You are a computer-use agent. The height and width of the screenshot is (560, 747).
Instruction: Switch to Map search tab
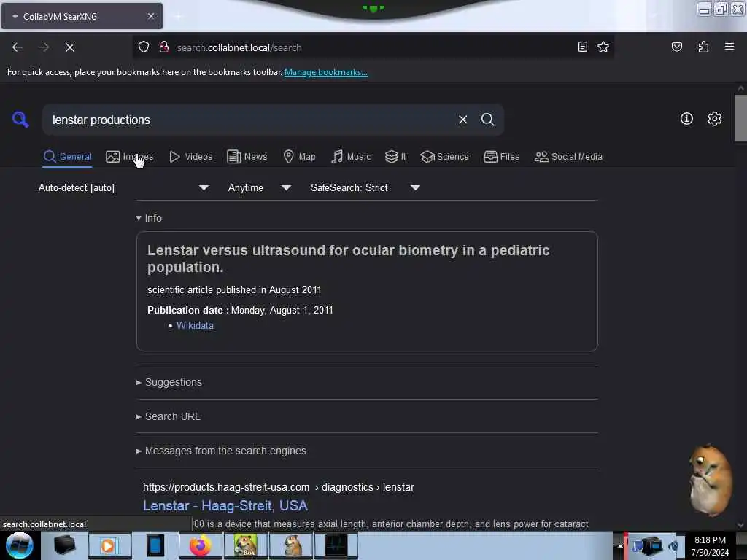point(299,156)
